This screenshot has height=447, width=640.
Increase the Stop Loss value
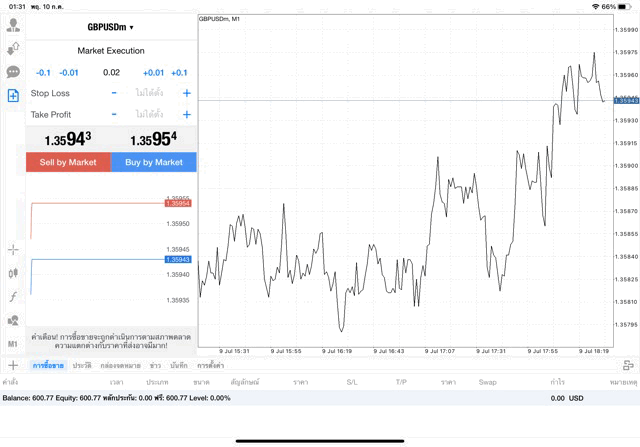[x=186, y=93]
